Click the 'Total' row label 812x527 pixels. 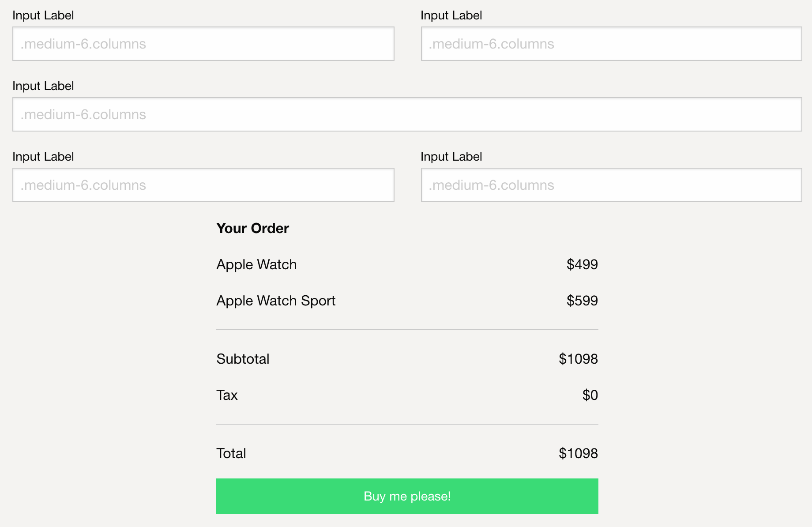coord(231,453)
